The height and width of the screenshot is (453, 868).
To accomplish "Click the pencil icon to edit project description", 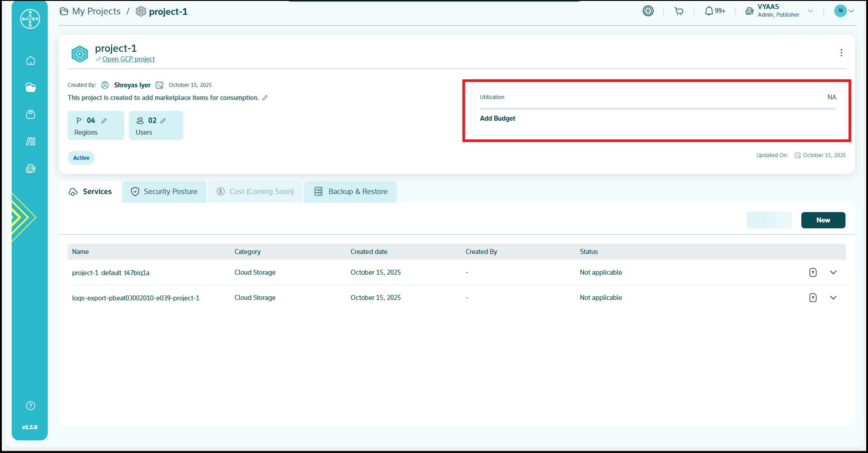I will [x=265, y=98].
